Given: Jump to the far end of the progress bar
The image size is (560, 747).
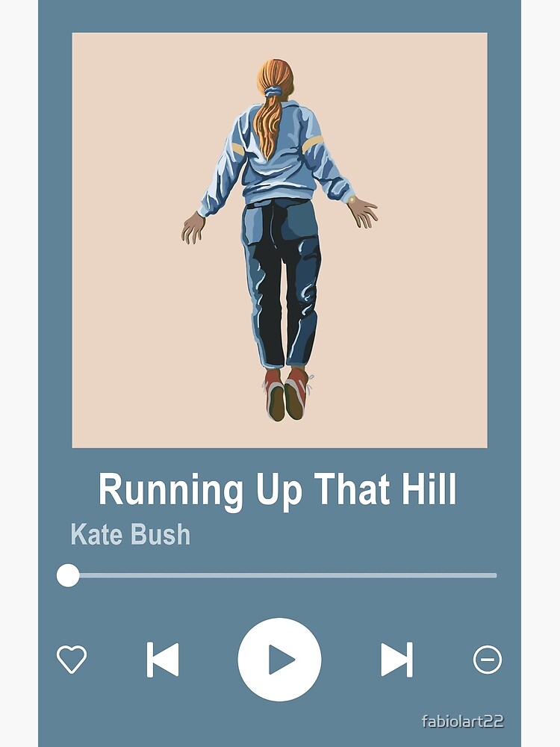Looking at the screenshot, I should point(495,575).
